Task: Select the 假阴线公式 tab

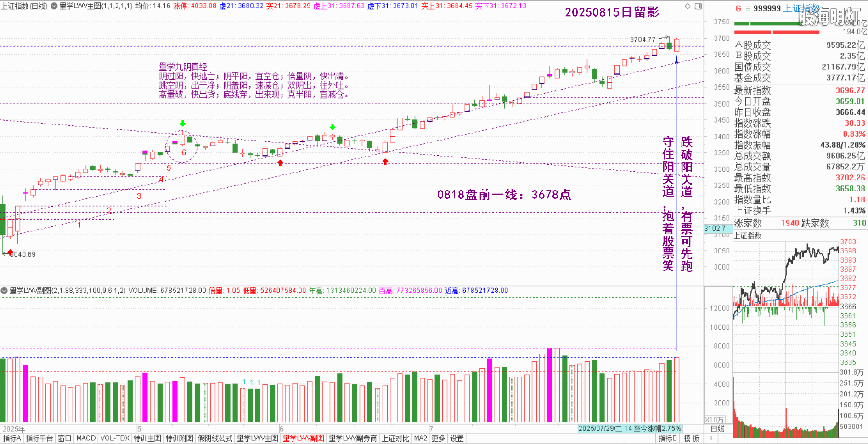Action: tap(215, 438)
